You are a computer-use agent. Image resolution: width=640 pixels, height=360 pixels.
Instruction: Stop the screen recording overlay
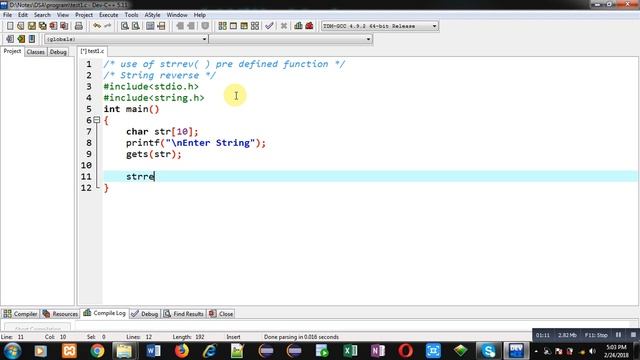click(x=633, y=335)
